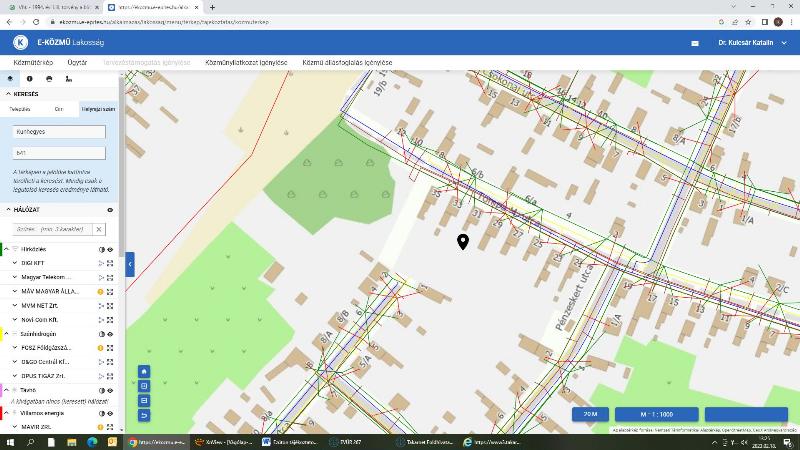Collapse the sidebar with blue arrow handle
800x450 pixels.
click(130, 264)
